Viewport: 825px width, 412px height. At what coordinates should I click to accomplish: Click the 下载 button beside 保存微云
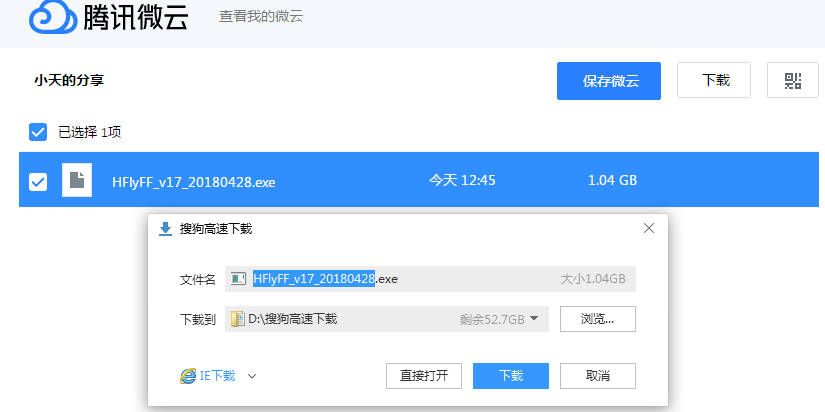pos(714,80)
